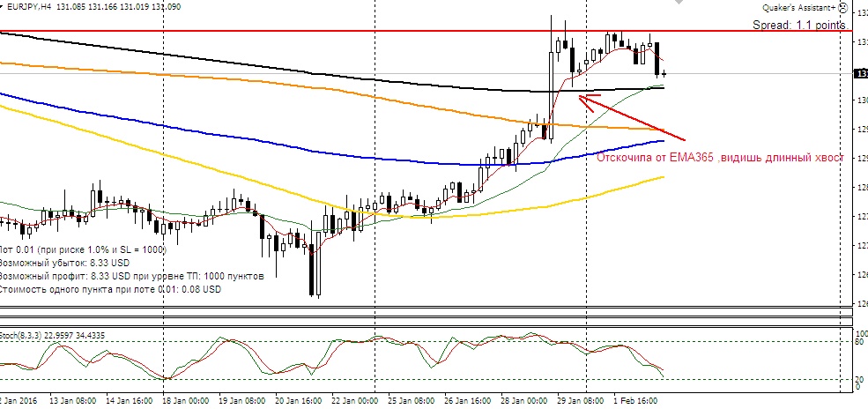Click the "29 Jan 08:00" time axis label

coord(581,401)
